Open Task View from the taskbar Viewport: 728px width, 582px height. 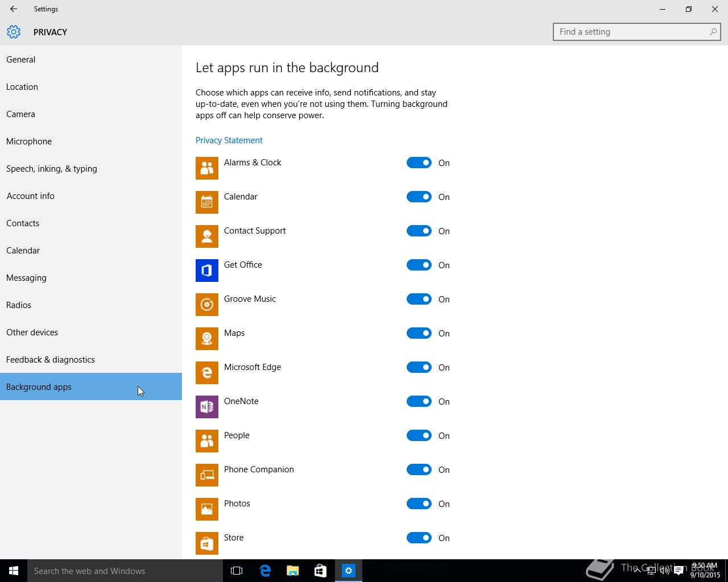(237, 571)
